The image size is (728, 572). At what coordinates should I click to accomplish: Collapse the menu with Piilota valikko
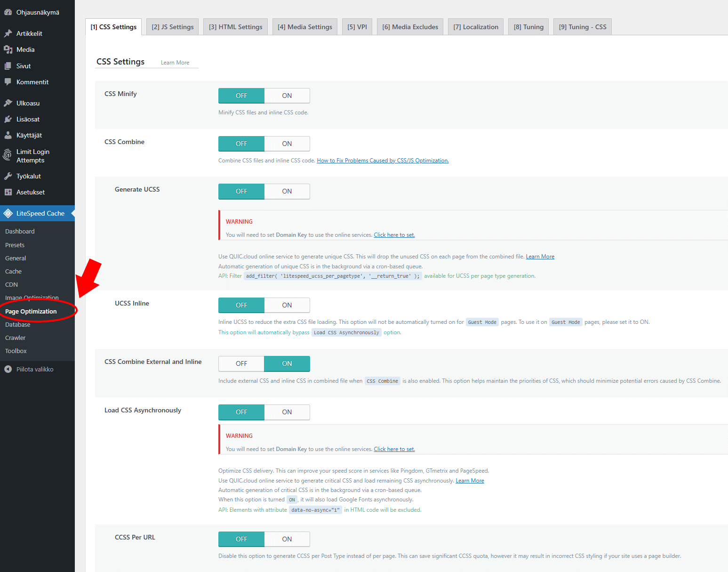coord(35,369)
